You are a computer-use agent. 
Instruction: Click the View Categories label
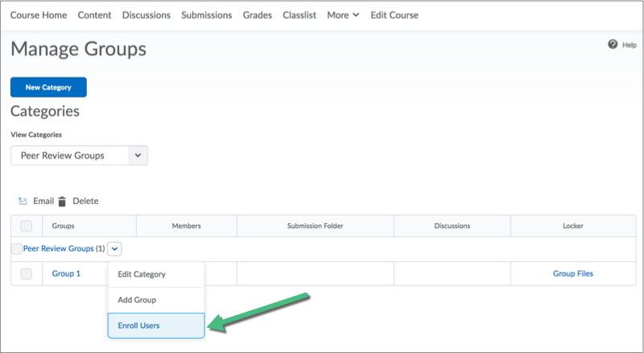click(36, 135)
